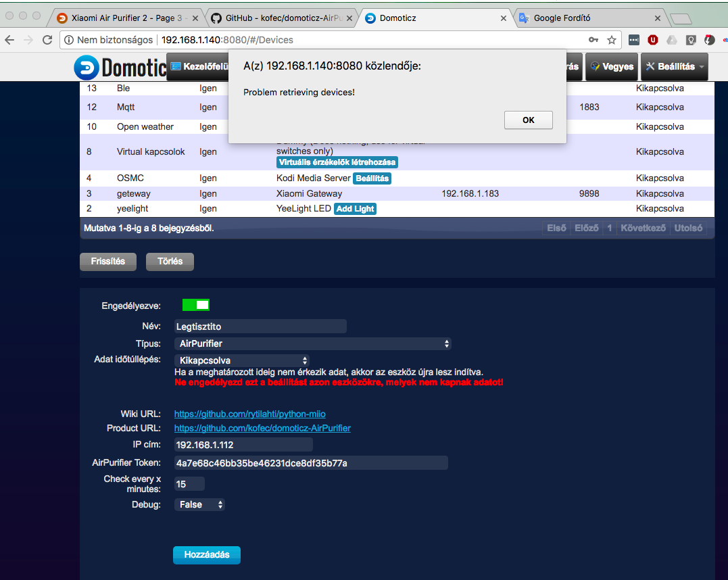Select page 1 in pagination
The image size is (728, 580).
(x=610, y=228)
